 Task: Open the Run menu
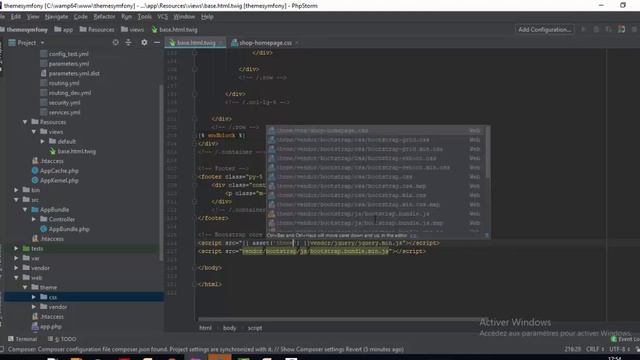coord(127,17)
